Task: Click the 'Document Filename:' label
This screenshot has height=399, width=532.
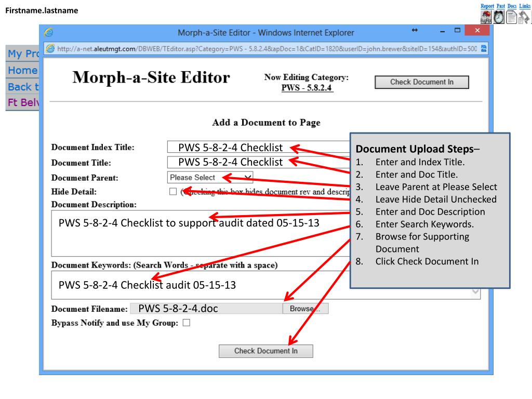Action: (x=89, y=309)
